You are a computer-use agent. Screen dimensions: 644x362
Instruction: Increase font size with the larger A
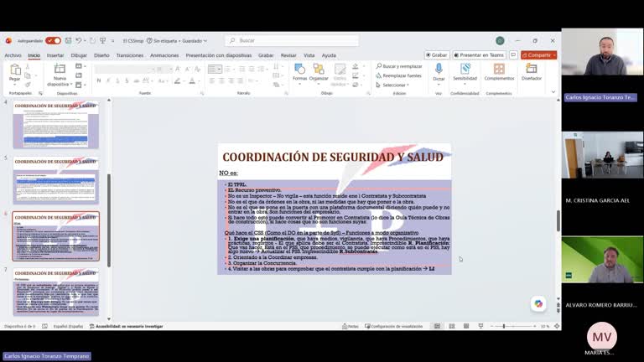(178, 70)
